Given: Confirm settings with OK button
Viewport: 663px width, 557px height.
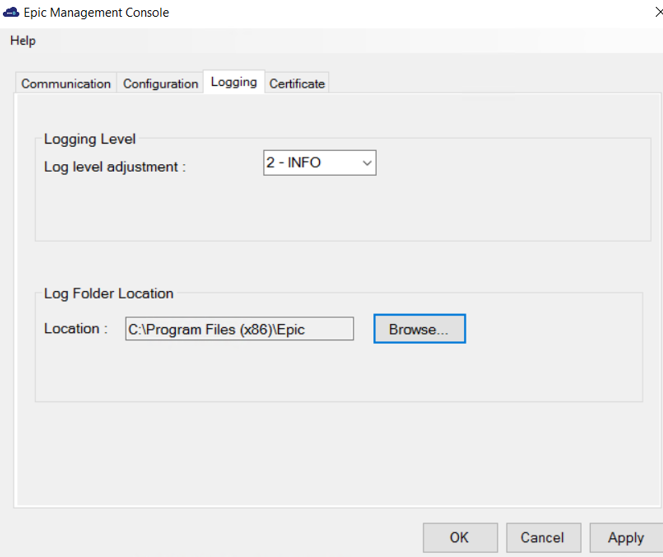Looking at the screenshot, I should pos(460,538).
